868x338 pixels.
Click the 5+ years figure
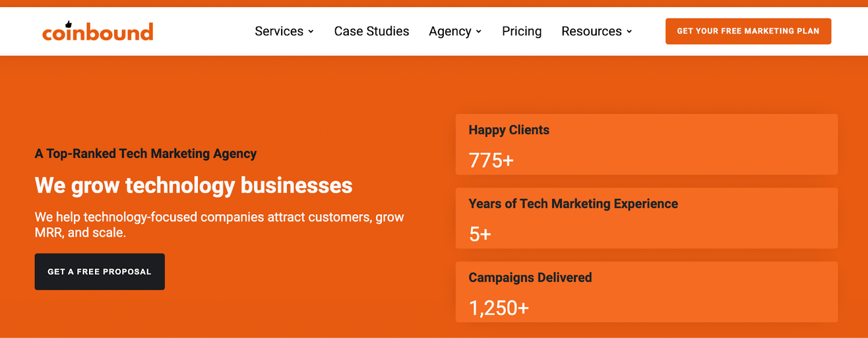(480, 234)
